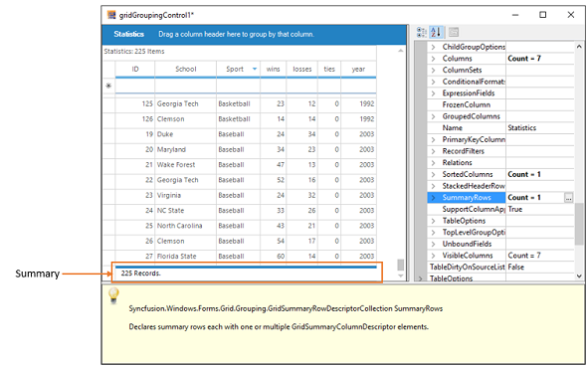588x367 pixels.
Task: Expand the selected SummaryRows property
Action: pyautogui.click(x=433, y=198)
